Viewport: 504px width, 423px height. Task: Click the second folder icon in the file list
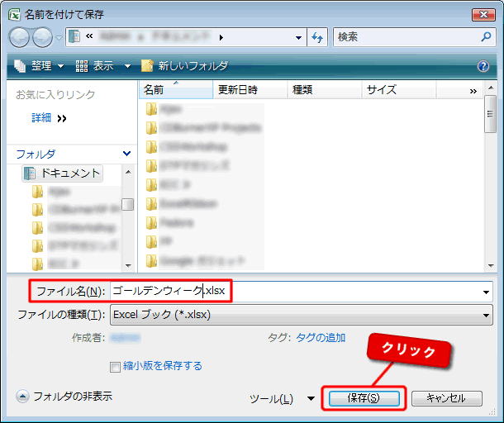(x=151, y=128)
